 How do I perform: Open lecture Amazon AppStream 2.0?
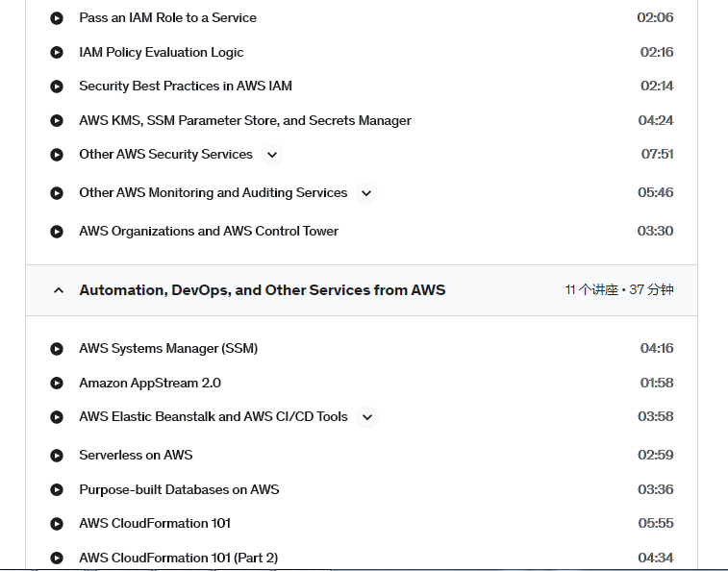150,383
